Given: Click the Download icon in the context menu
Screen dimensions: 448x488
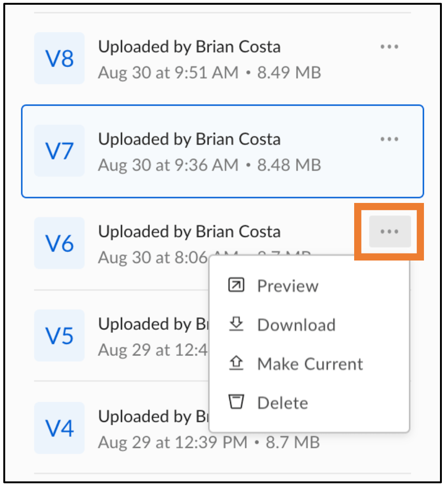Looking at the screenshot, I should (x=236, y=324).
